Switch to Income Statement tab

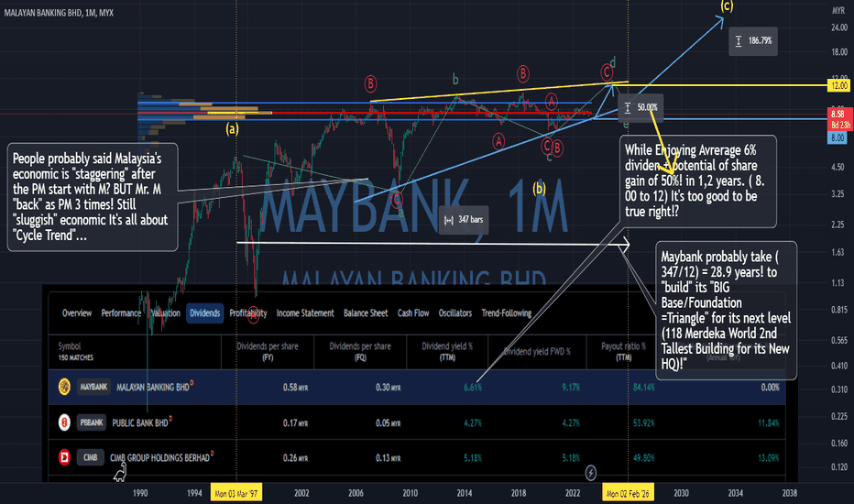tap(305, 313)
